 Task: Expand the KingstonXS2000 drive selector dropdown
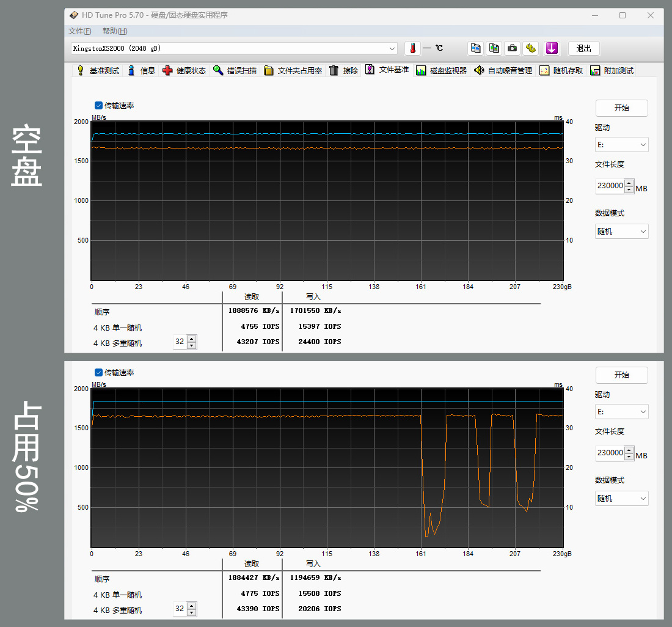(392, 48)
